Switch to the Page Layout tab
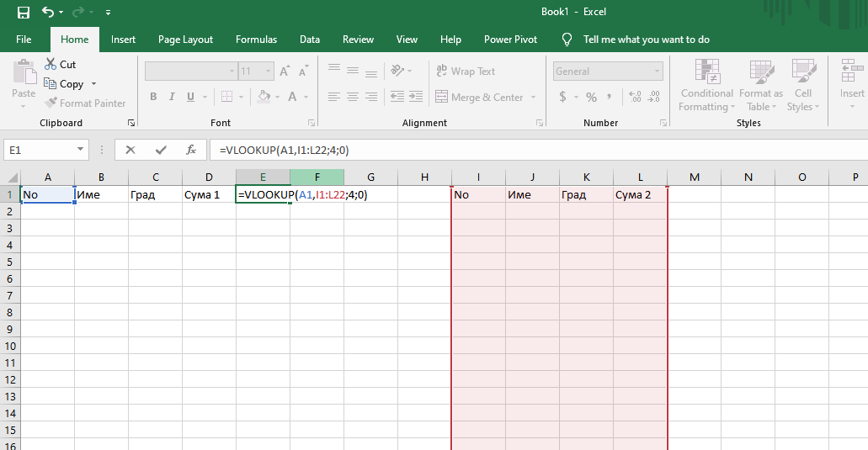868x450 pixels. click(185, 40)
